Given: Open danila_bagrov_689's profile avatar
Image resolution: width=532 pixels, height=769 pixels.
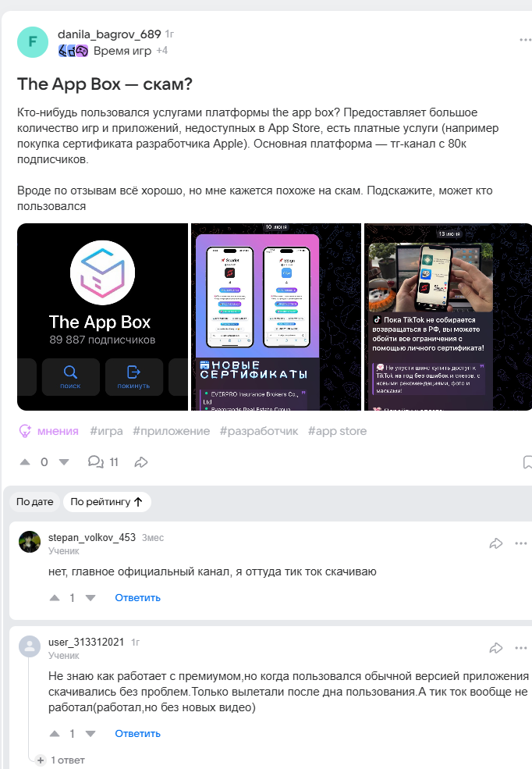Looking at the screenshot, I should (32, 42).
